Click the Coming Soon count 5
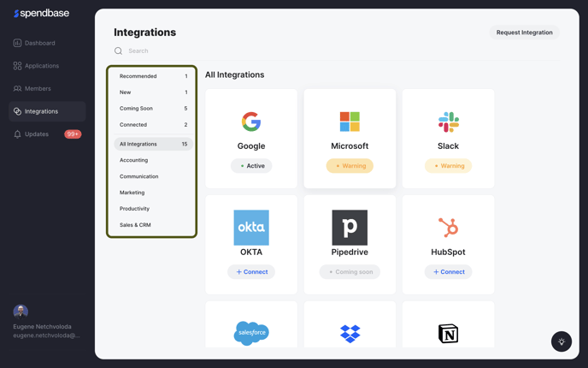This screenshot has height=368, width=588. 185,108
